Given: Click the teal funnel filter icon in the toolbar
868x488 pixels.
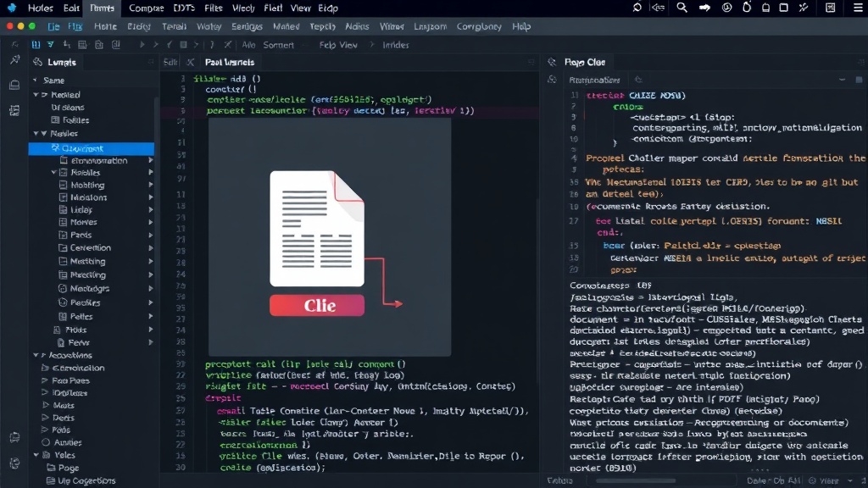Looking at the screenshot, I should (x=50, y=45).
